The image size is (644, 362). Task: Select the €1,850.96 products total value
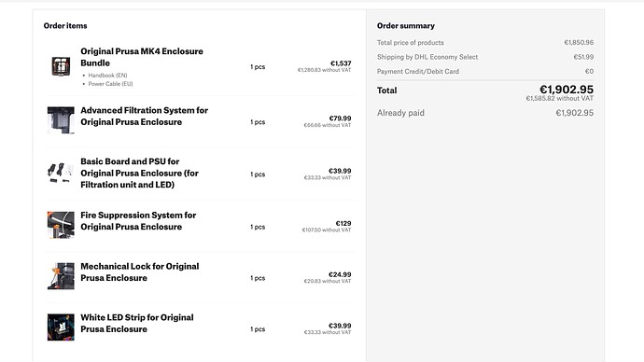click(x=579, y=42)
